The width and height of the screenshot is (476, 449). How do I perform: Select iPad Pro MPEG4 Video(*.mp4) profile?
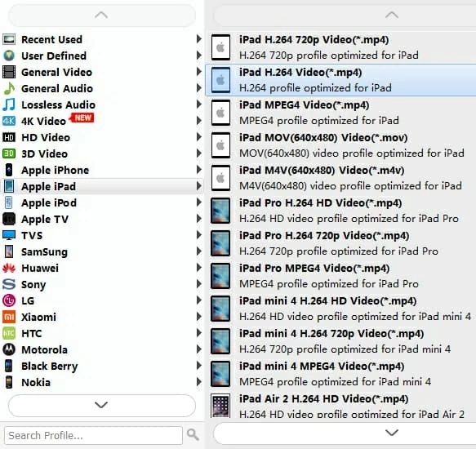pos(340,276)
